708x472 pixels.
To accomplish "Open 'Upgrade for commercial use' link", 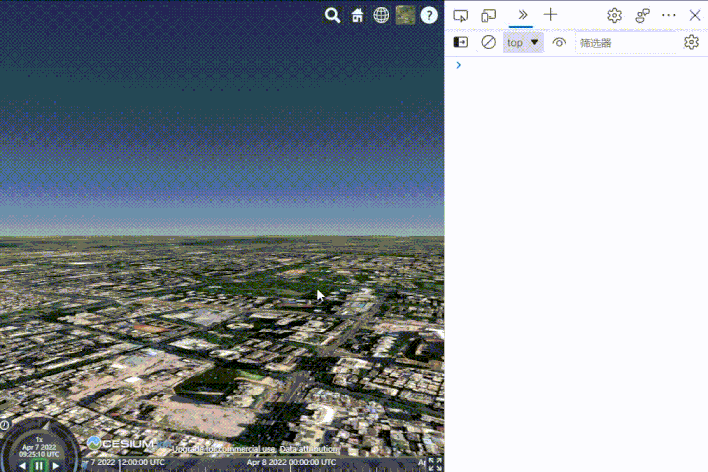I will (x=224, y=449).
